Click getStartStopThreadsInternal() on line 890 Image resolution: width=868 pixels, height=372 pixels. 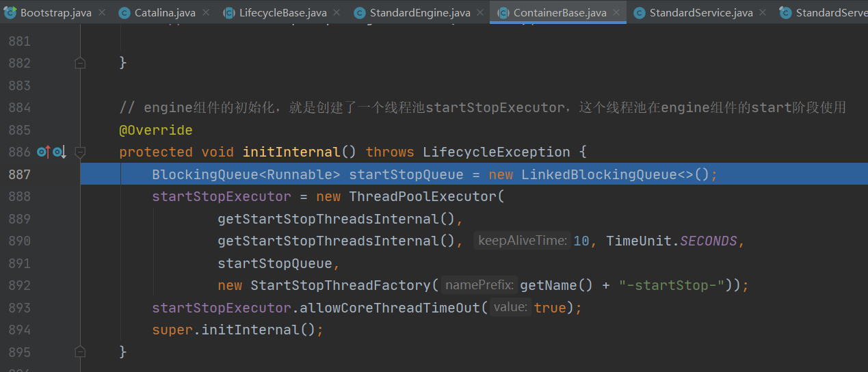pos(337,241)
